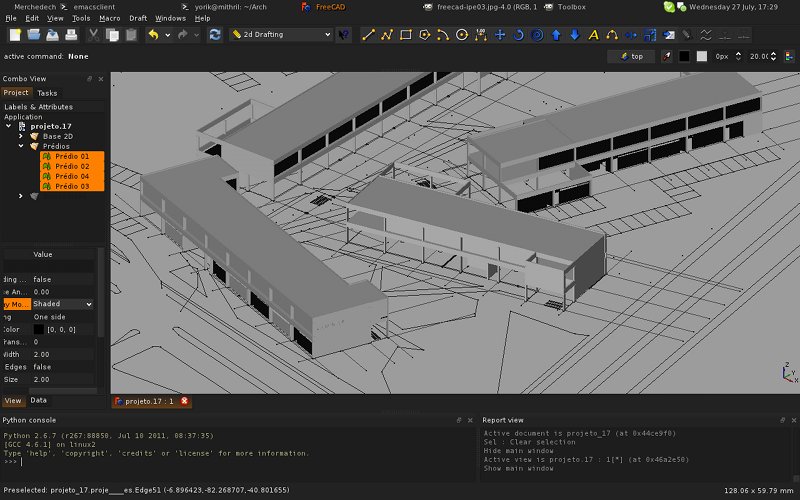The height and width of the screenshot is (500, 800).
Task: Paste with the clipboard icon
Action: pyautogui.click(x=131, y=35)
